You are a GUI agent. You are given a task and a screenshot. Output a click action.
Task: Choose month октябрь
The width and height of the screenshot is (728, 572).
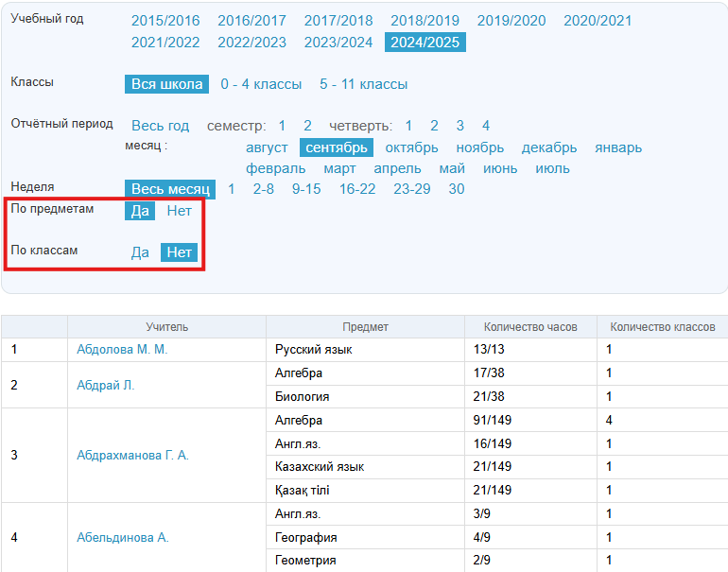pos(411,147)
